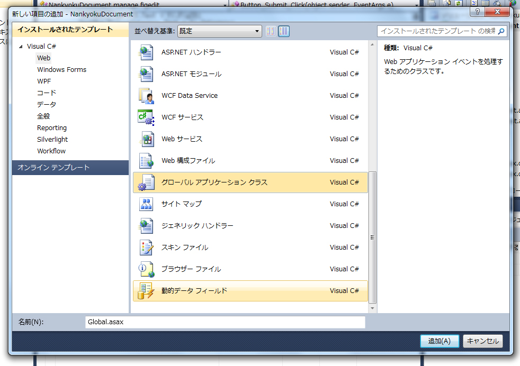
Task: Pick the 動的データ フィールド template icon
Action: pos(146,291)
